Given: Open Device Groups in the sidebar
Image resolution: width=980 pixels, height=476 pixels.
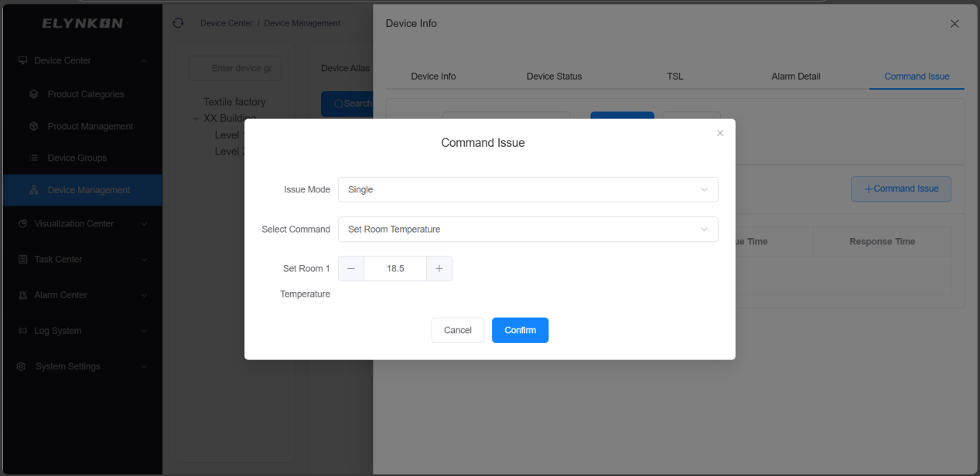Looking at the screenshot, I should (83, 158).
